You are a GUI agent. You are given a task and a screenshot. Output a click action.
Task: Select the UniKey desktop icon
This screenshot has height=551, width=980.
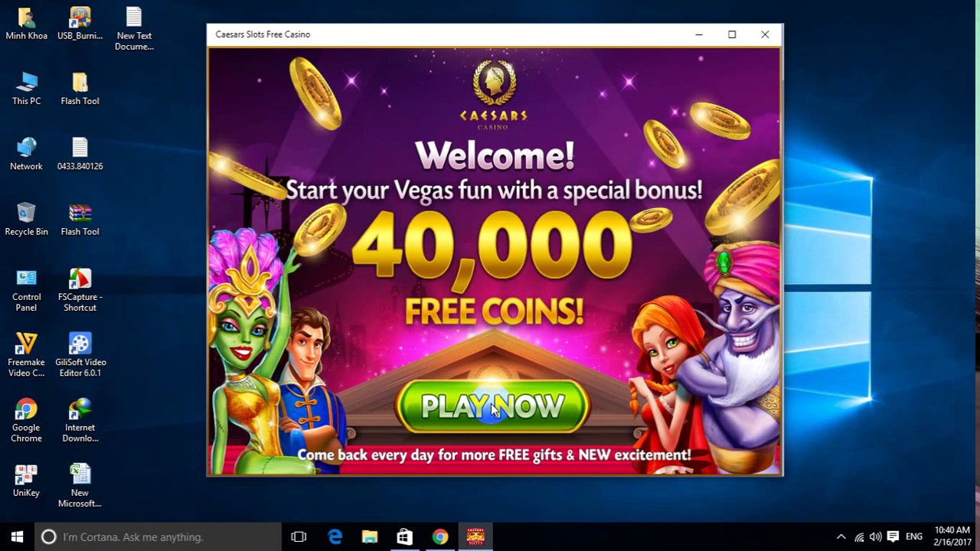pyautogui.click(x=26, y=481)
